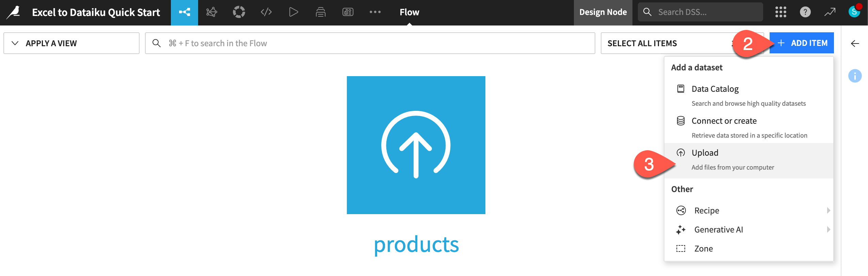This screenshot has width=868, height=276.
Task: Select the products dataset tile
Action: 416,145
